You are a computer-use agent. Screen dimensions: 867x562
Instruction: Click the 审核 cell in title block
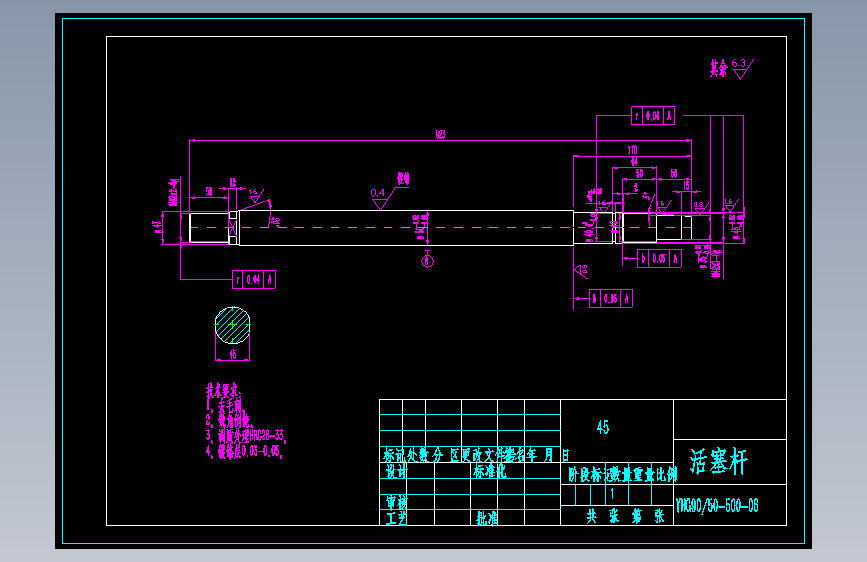pos(396,502)
